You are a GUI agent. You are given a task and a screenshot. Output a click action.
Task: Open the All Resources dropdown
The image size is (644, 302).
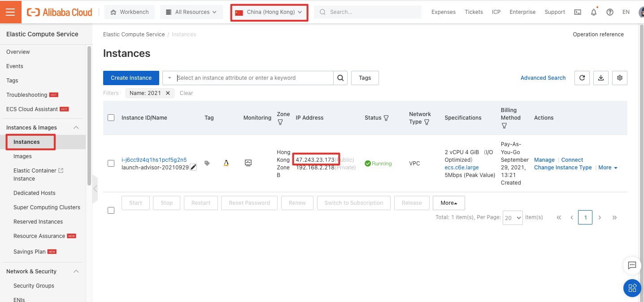191,12
